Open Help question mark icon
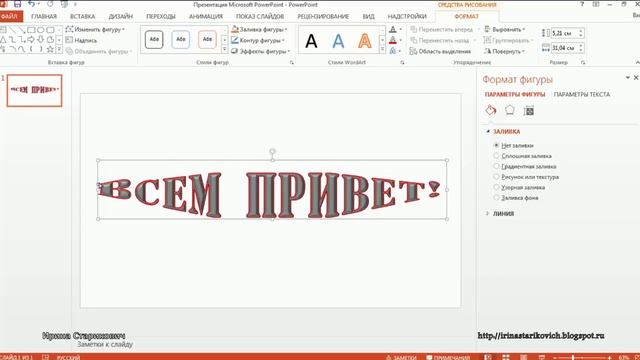 582,4
